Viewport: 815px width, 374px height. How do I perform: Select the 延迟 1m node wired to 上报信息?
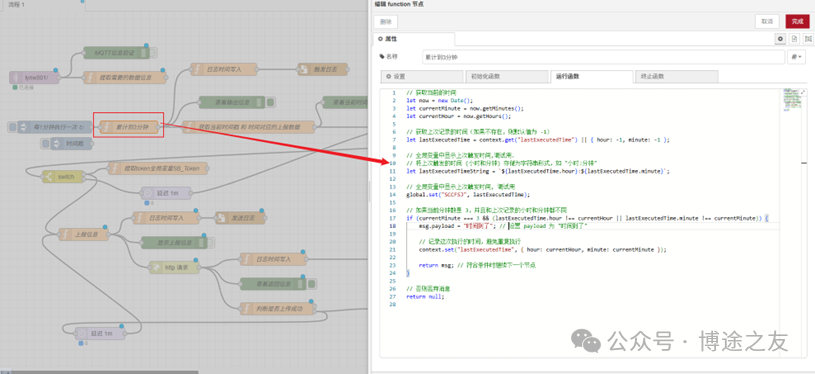pos(100,333)
